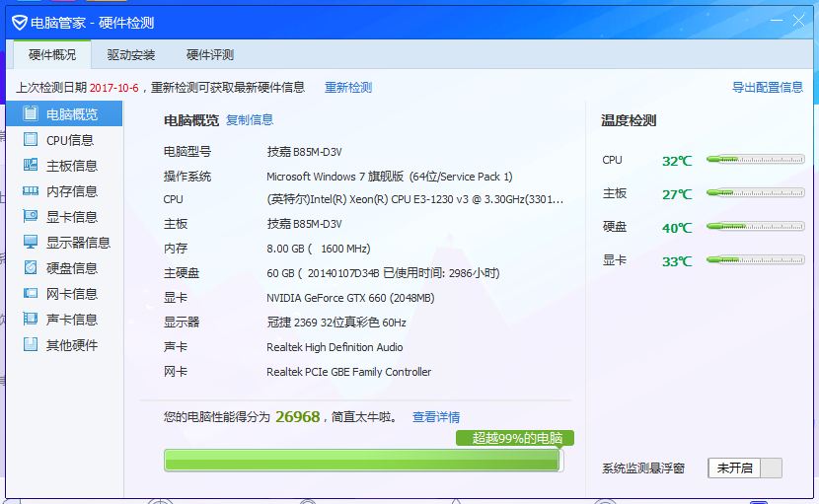
Task: Click the CPU temperature gauge bar
Action: pos(755,160)
